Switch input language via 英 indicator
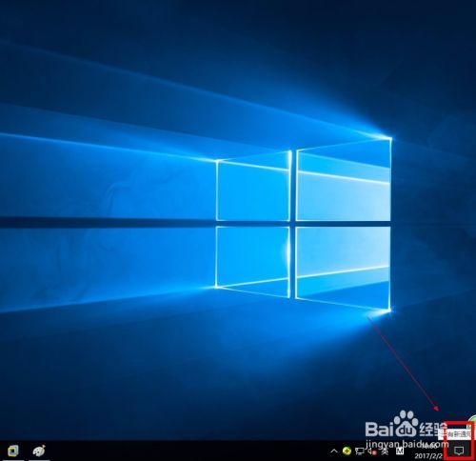This screenshot has width=476, height=461. [x=385, y=451]
